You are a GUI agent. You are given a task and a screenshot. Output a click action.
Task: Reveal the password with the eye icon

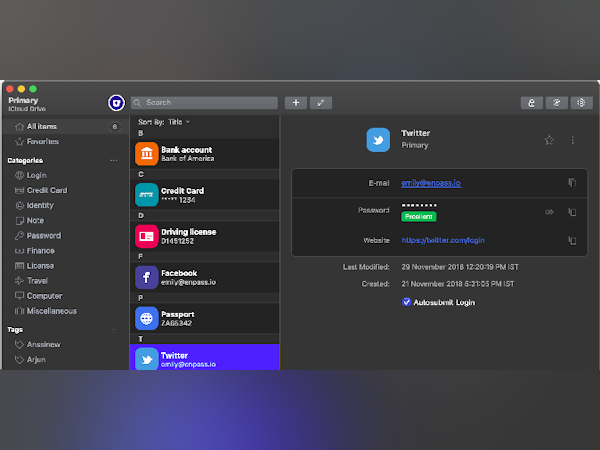[549, 212]
